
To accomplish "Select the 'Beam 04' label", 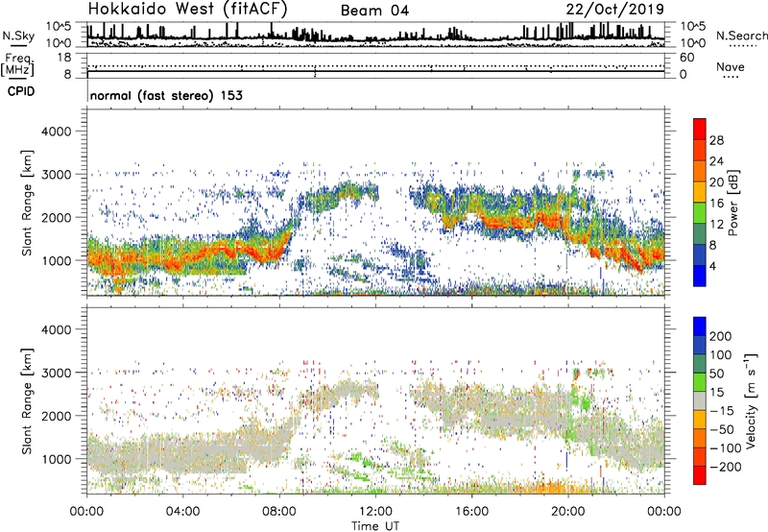I will (374, 11).
